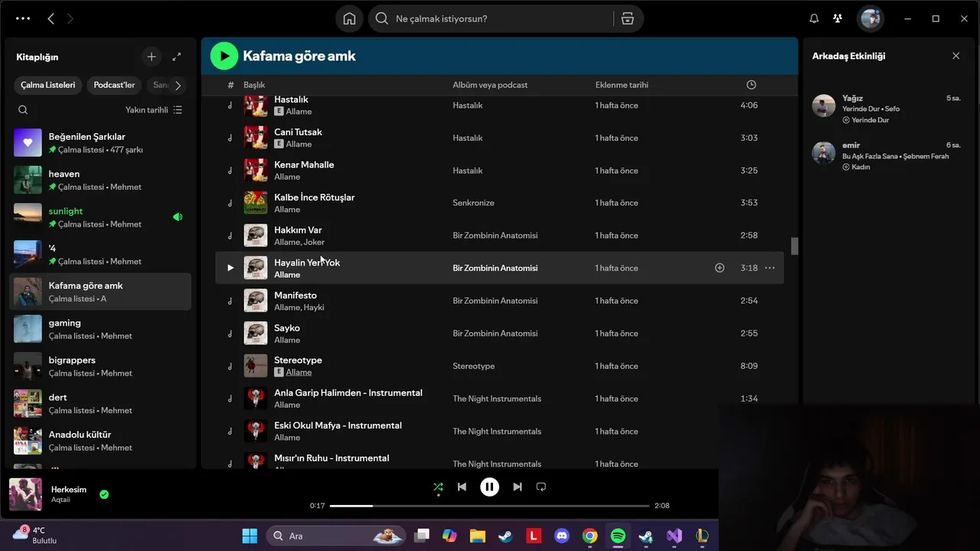
Task: Open the sunlight playlist
Action: pos(100,217)
